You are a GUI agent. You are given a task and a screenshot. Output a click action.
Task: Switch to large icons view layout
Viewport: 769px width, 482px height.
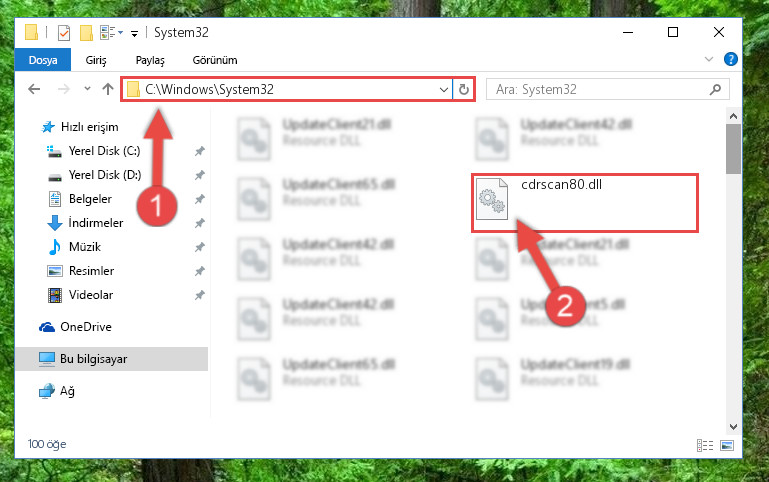[x=727, y=445]
